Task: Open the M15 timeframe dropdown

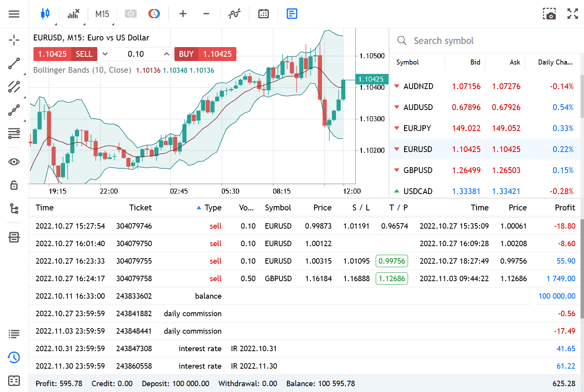Action: (x=102, y=14)
